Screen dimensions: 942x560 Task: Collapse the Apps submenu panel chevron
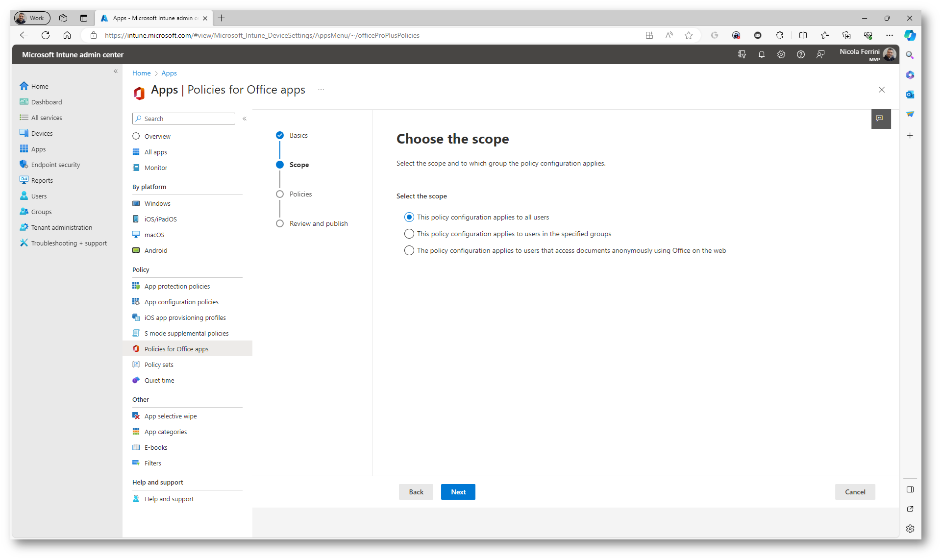[x=245, y=119]
